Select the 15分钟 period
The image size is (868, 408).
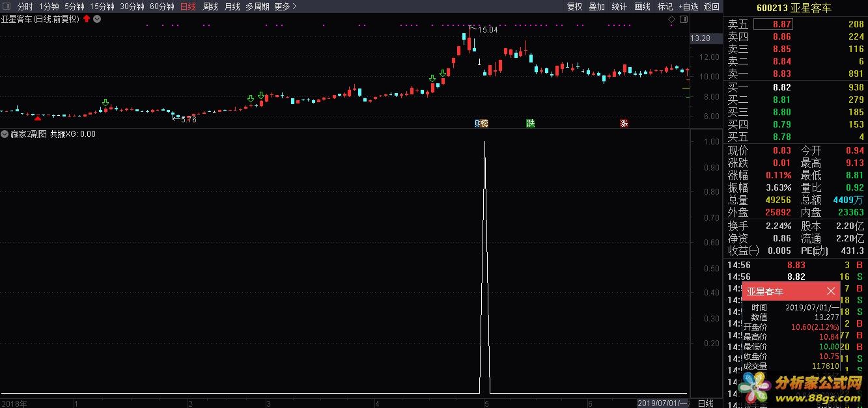coord(102,7)
